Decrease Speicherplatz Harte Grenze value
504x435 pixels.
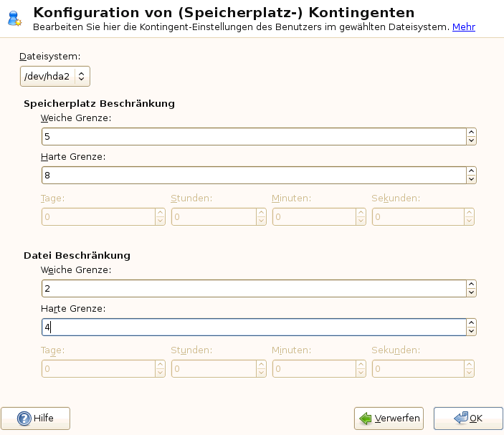click(x=471, y=178)
